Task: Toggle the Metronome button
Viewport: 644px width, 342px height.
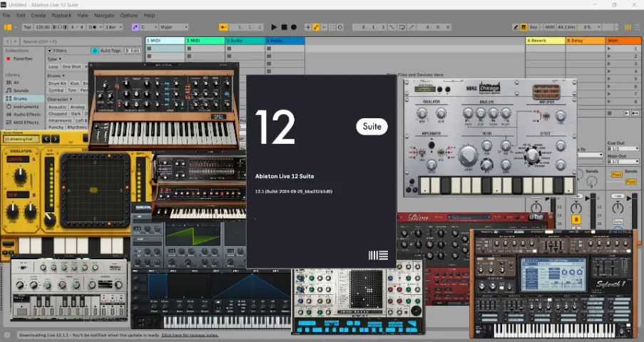Action: [93, 27]
